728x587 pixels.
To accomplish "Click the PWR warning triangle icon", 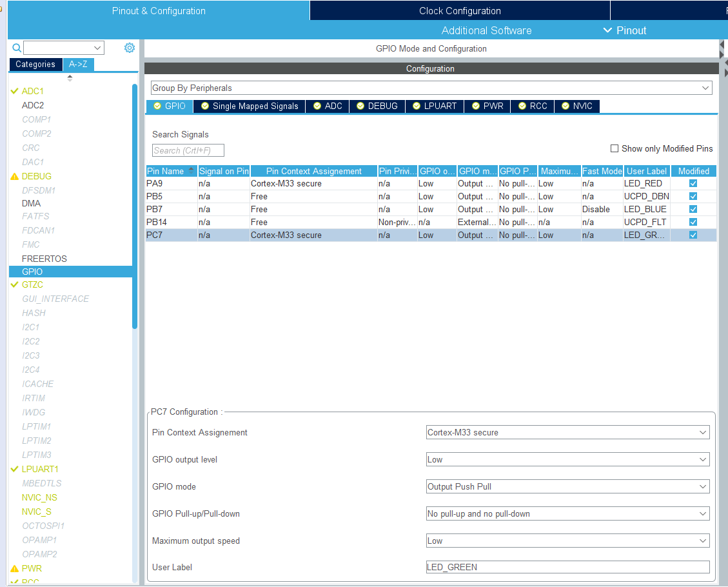I will [15, 568].
